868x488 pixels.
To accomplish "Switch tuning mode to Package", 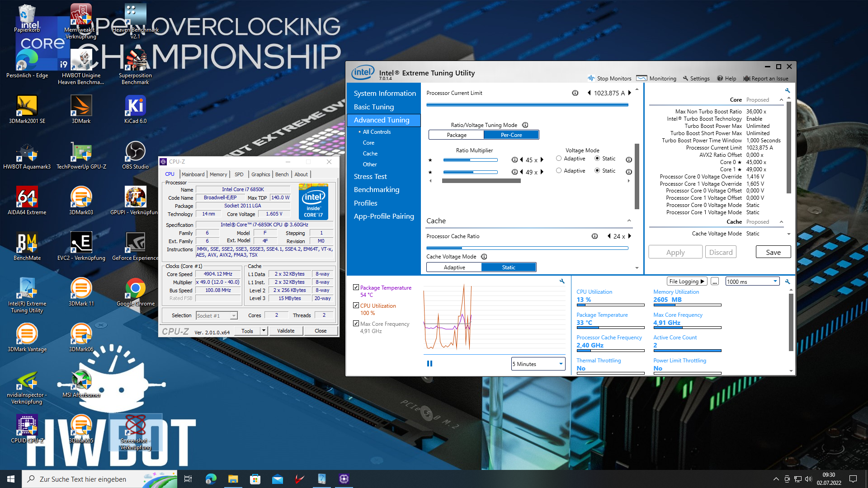I will 456,135.
